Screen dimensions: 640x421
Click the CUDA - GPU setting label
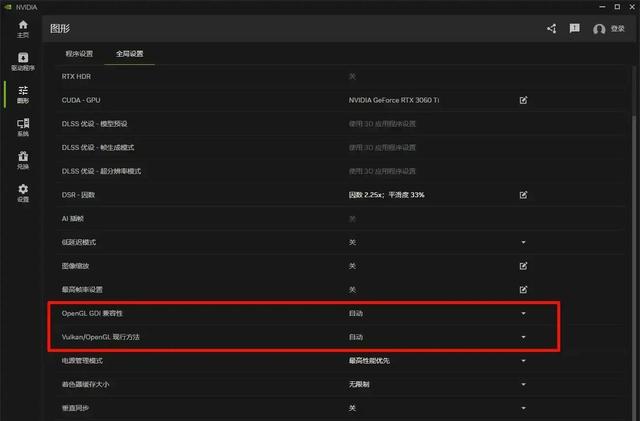(81, 100)
